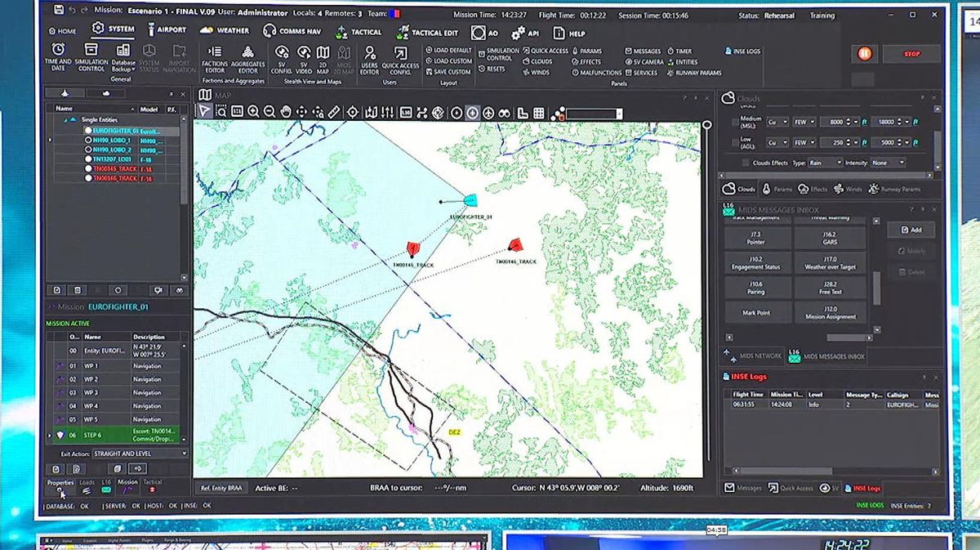Select EUROFIGHTER_01 in the entities list
The width and height of the screenshot is (980, 550).
(x=113, y=131)
